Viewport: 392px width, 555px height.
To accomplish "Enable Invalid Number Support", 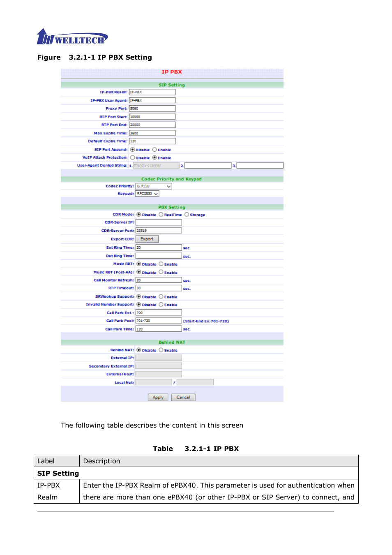I will coord(161,305).
